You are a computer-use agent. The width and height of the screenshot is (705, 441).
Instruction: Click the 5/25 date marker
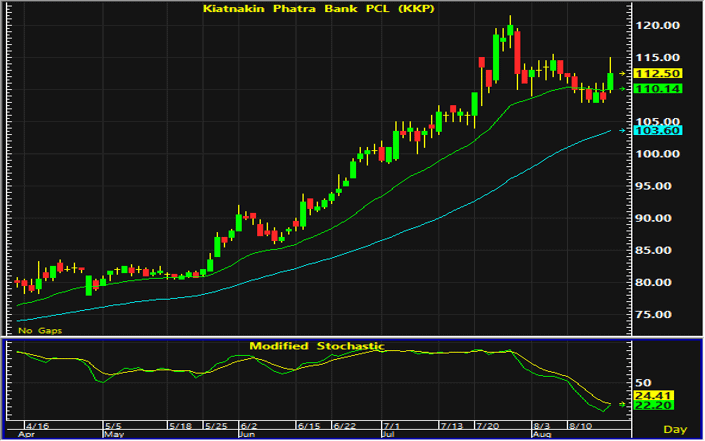(x=216, y=426)
